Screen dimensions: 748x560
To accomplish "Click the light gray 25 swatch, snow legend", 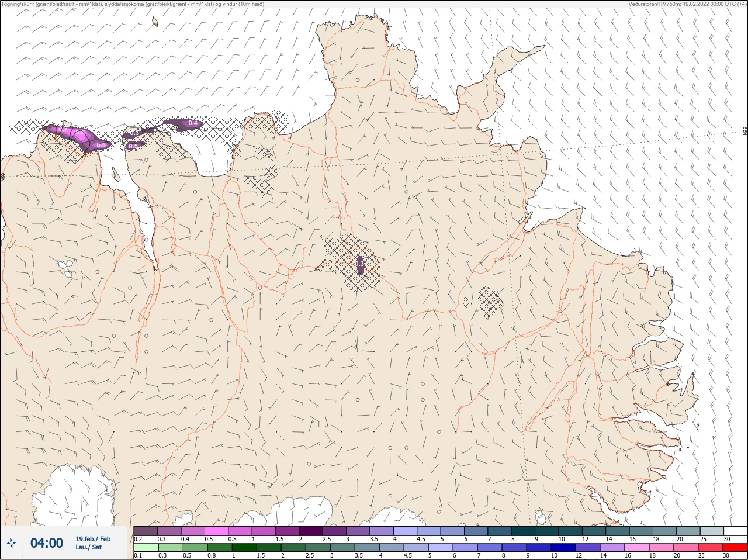I will (712, 531).
